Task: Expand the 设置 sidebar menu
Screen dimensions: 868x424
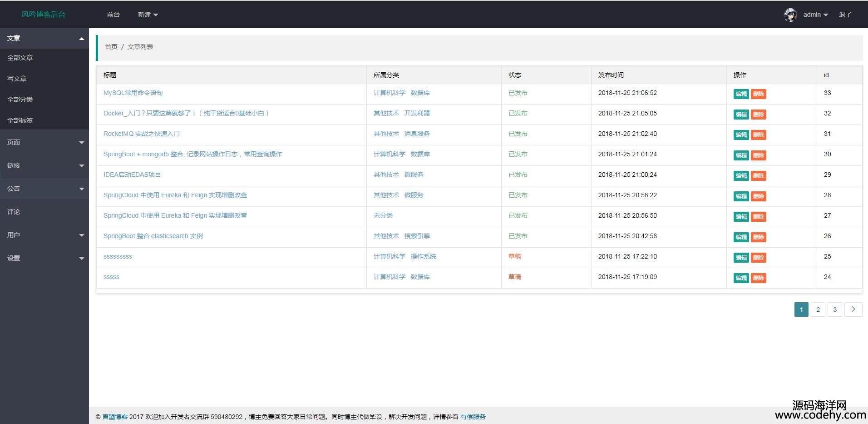Action: [x=44, y=258]
